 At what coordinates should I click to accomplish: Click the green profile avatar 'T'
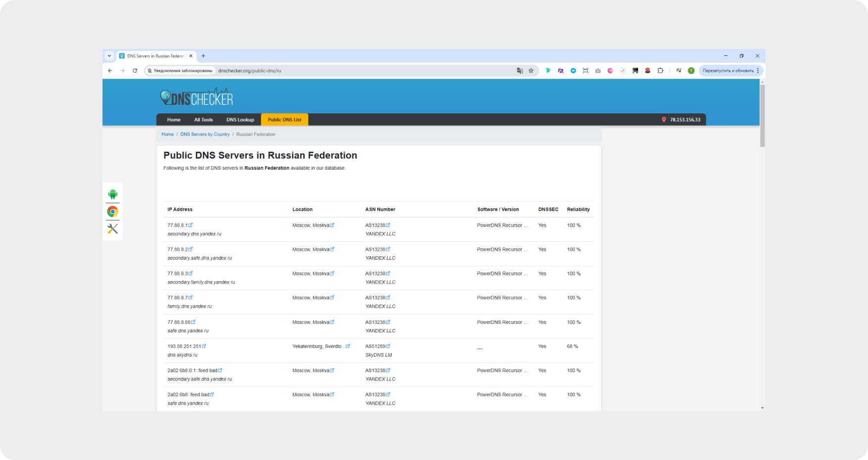pyautogui.click(x=691, y=71)
